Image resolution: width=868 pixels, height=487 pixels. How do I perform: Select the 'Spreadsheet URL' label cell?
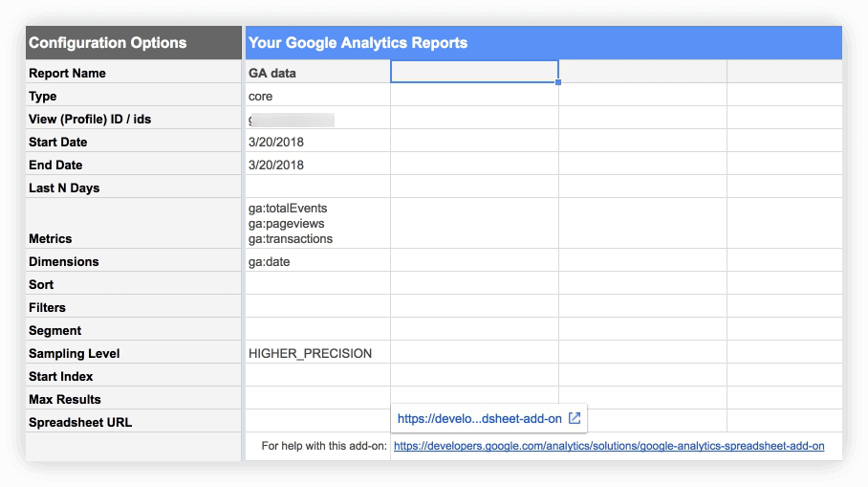(134, 422)
